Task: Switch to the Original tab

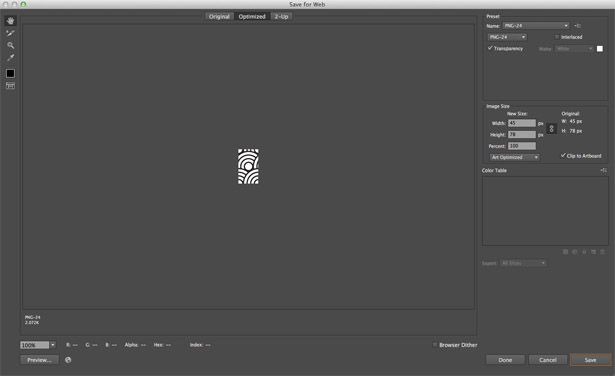Action: tap(219, 16)
